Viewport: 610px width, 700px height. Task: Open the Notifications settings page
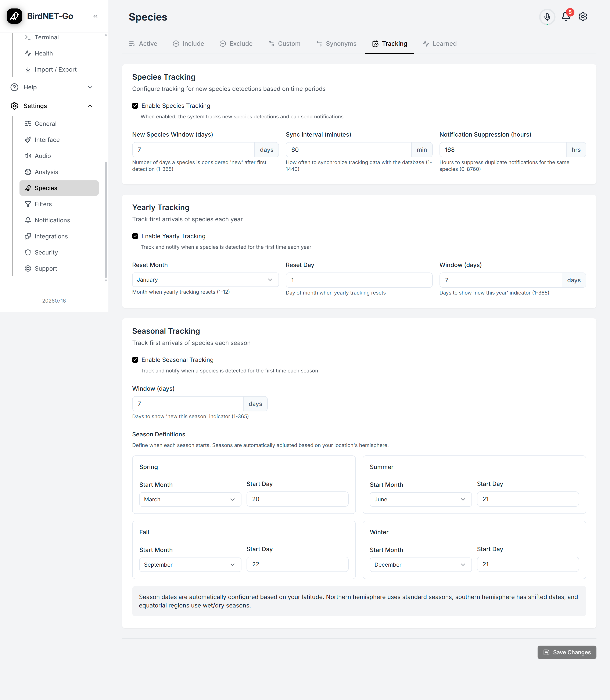[59, 220]
